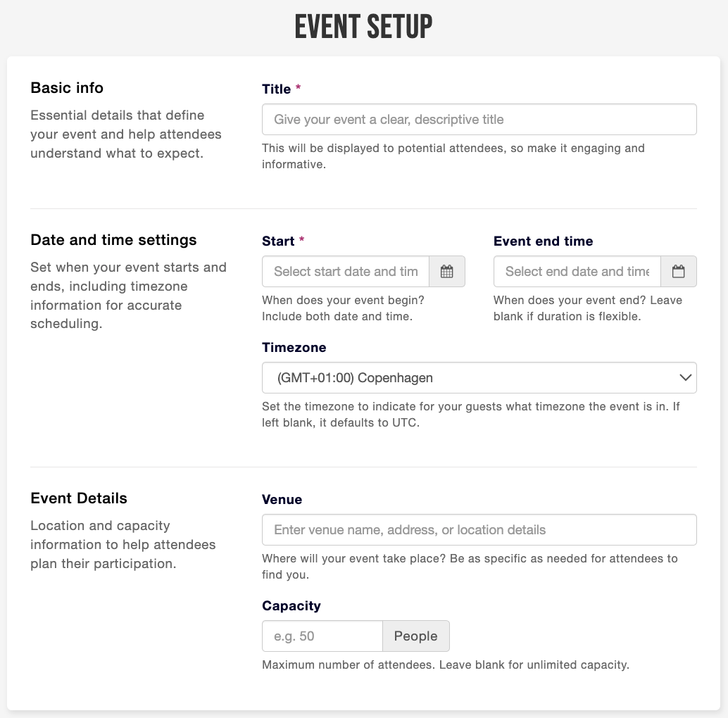Viewport: 728px width, 718px height.
Task: Click the Event end time label
Action: (544, 241)
